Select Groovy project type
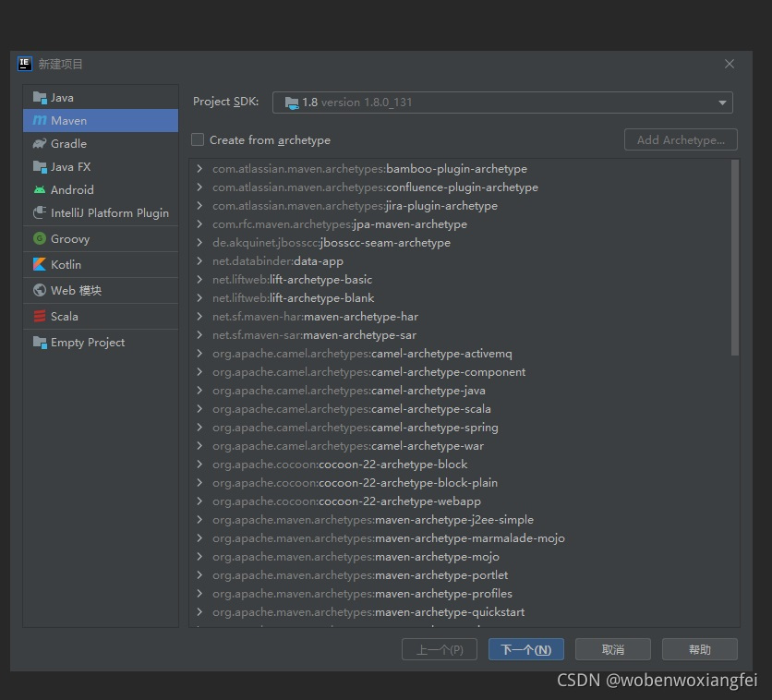Viewport: 772px width, 700px height. click(101, 239)
